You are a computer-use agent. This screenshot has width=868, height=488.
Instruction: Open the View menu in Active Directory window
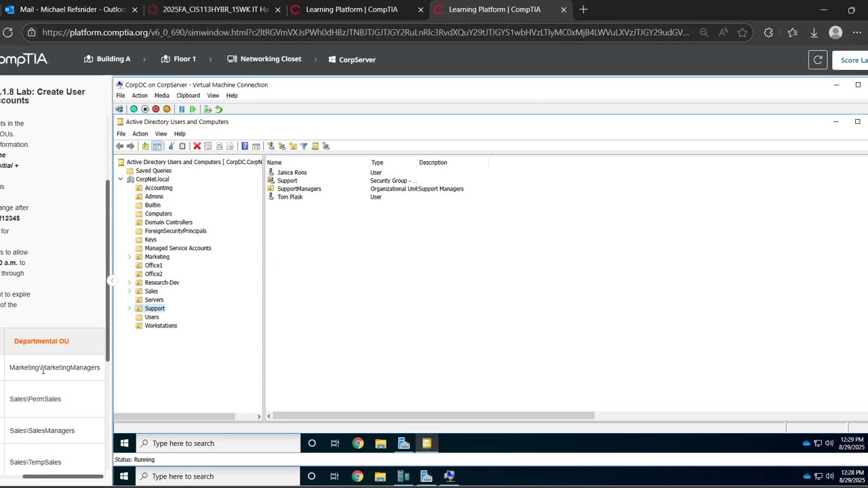point(161,134)
